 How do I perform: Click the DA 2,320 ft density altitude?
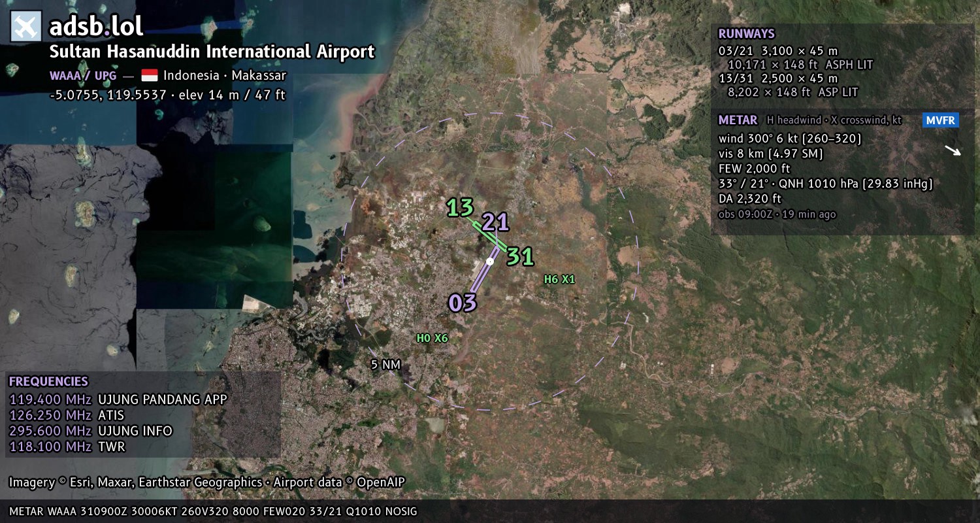click(750, 199)
